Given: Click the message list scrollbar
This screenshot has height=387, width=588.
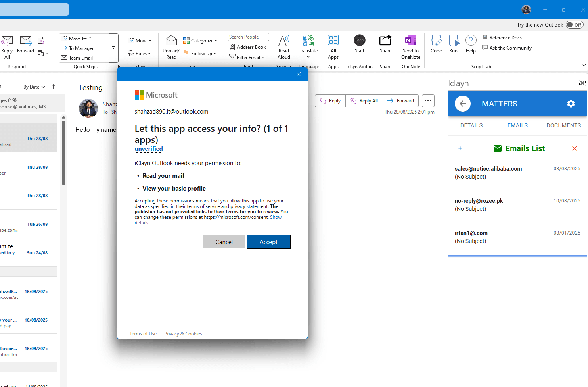Looking at the screenshot, I should tap(63, 153).
